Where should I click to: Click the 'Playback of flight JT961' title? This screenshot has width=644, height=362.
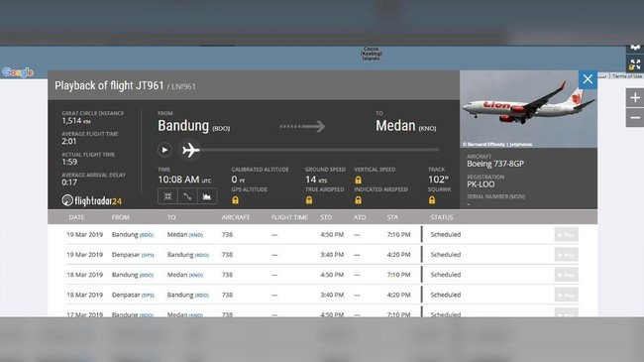(x=109, y=85)
